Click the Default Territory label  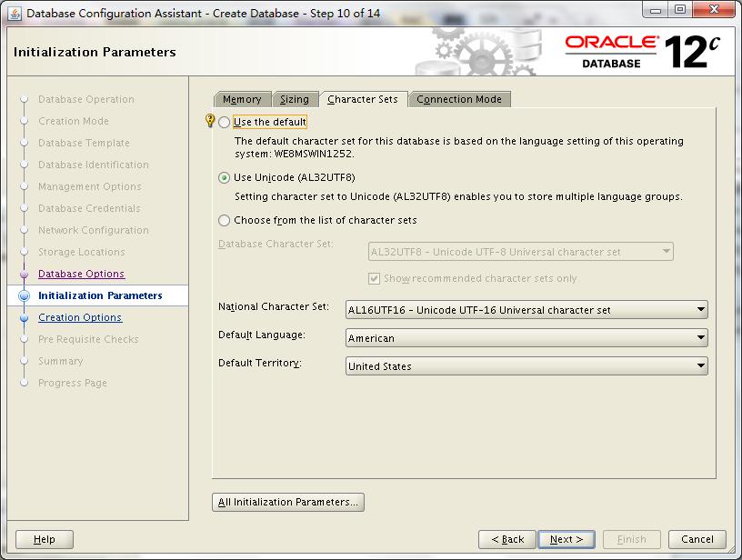point(260,364)
